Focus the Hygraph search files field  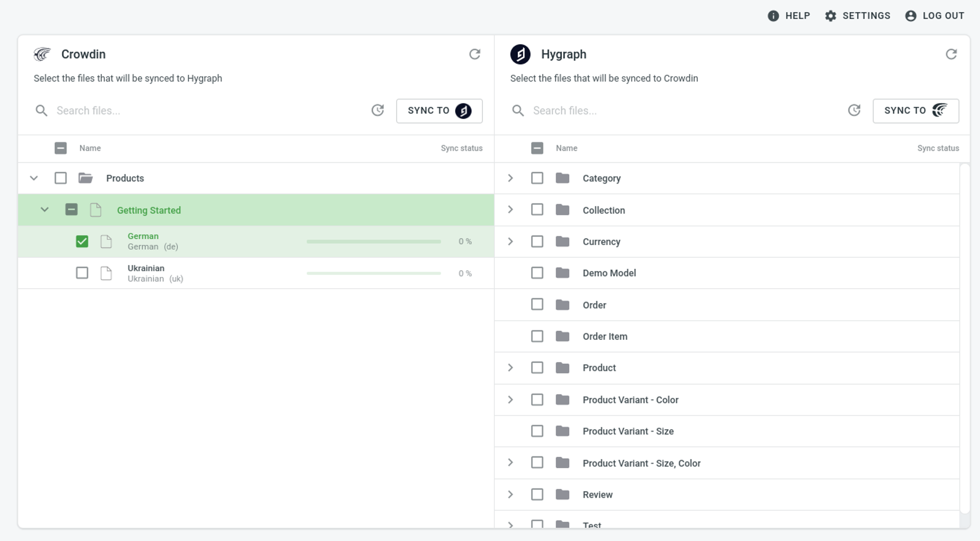tap(684, 111)
